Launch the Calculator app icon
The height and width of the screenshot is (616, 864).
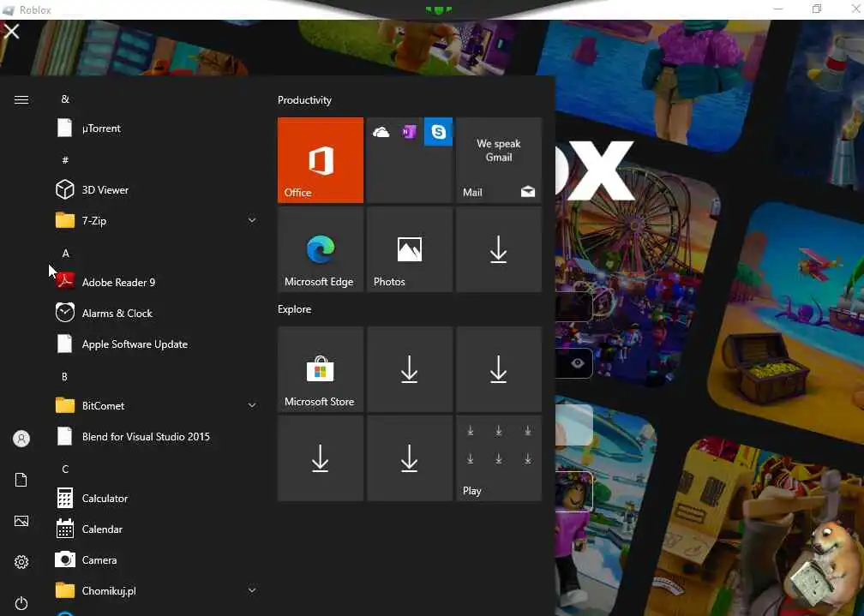(x=65, y=498)
